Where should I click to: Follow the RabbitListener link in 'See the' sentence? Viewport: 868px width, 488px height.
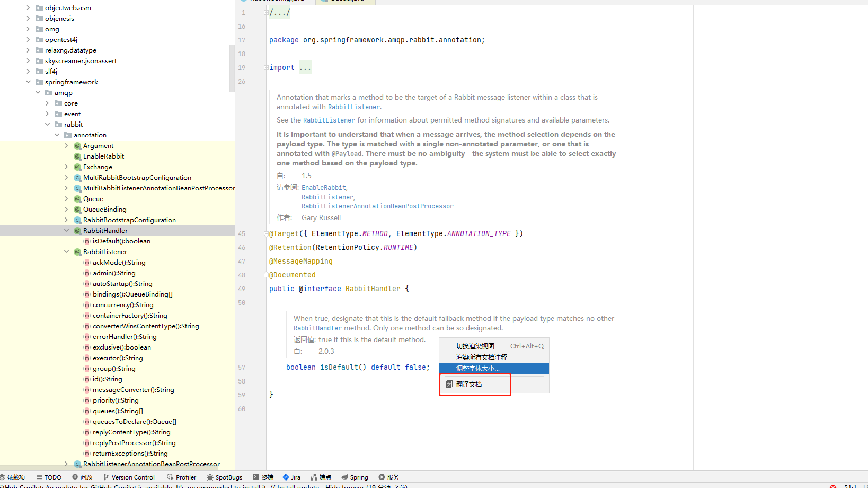point(329,120)
